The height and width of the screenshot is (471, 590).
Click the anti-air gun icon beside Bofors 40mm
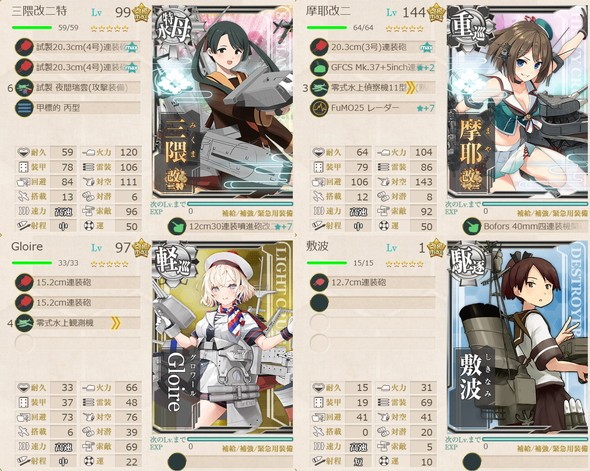472,226
